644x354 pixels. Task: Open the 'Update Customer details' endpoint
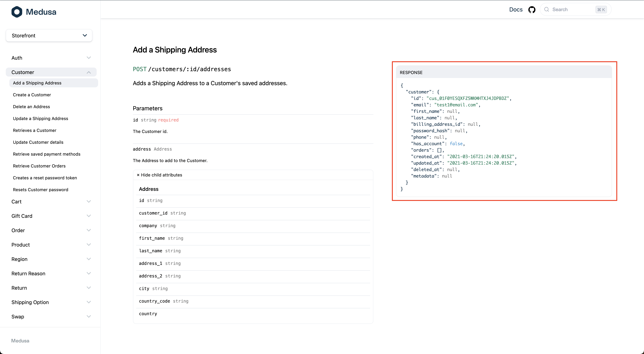(38, 142)
